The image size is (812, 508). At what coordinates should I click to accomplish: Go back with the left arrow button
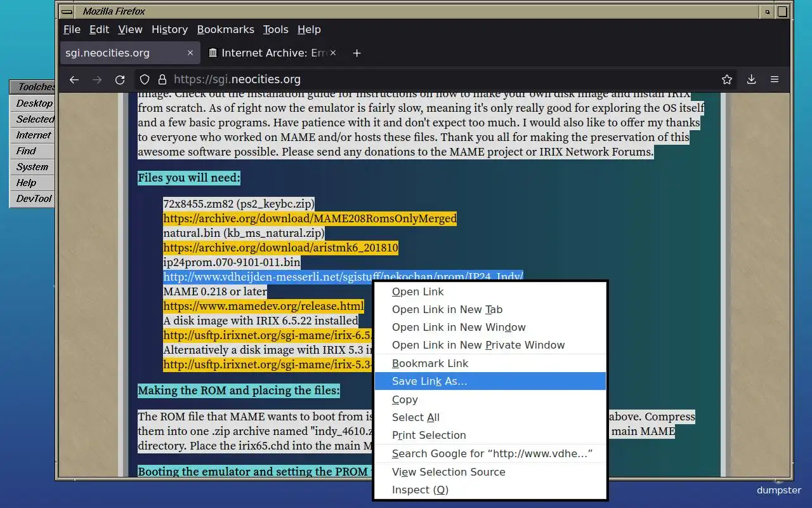click(74, 80)
